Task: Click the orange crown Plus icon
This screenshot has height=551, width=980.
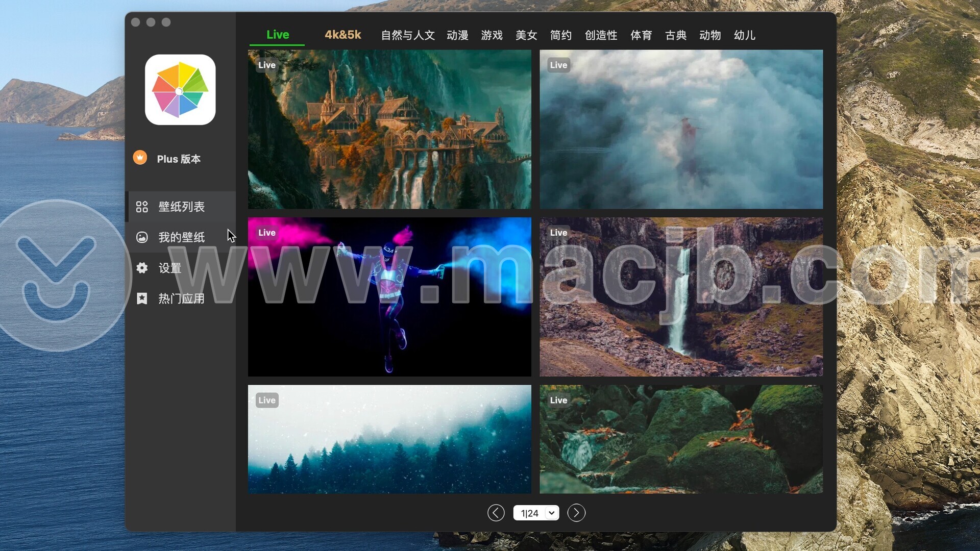Action: pyautogui.click(x=140, y=158)
